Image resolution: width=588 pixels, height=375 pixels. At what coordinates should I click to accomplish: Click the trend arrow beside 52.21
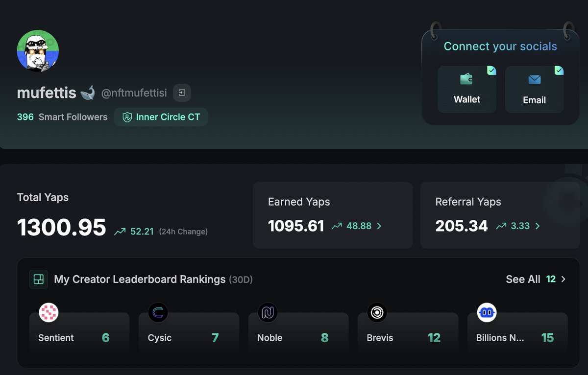(x=120, y=232)
